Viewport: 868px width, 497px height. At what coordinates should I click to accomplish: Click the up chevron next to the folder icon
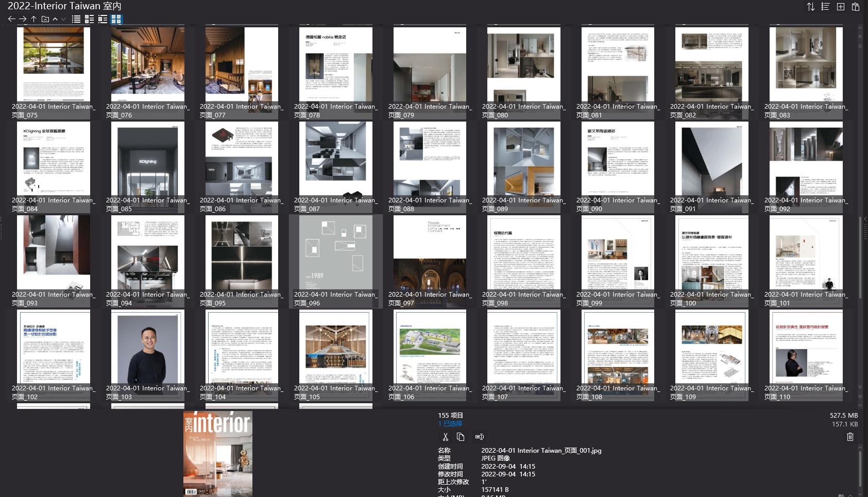(54, 19)
